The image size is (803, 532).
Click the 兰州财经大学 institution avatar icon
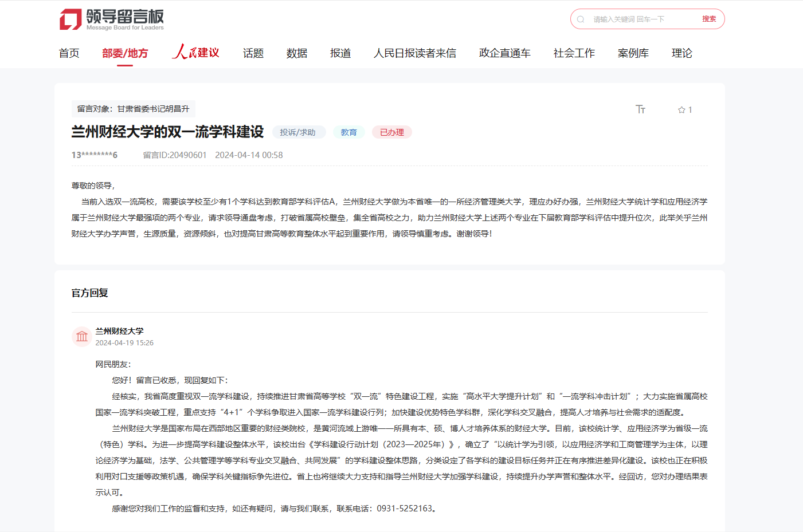point(82,337)
